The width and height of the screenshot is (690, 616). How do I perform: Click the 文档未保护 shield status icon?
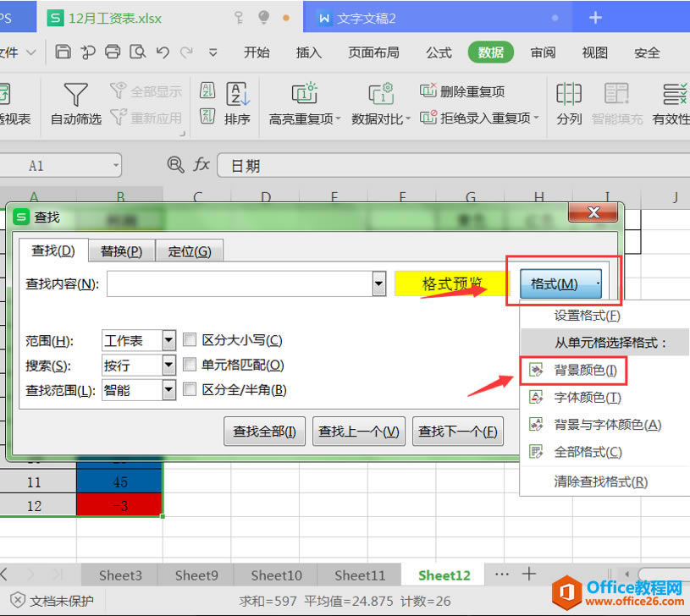pyautogui.click(x=18, y=600)
